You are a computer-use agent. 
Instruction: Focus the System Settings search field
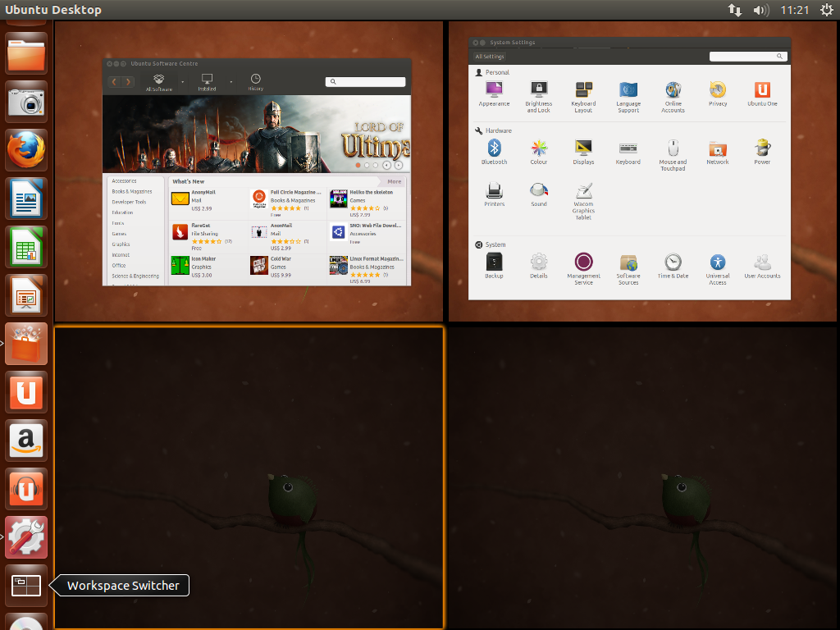pos(748,57)
